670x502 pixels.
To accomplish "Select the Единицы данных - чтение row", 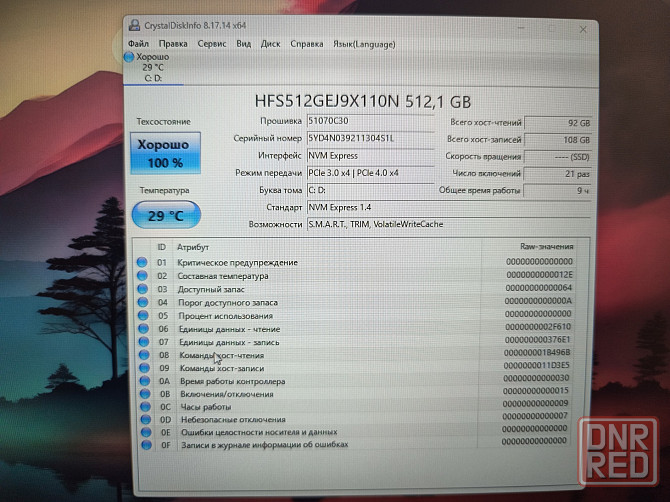I will [355, 329].
